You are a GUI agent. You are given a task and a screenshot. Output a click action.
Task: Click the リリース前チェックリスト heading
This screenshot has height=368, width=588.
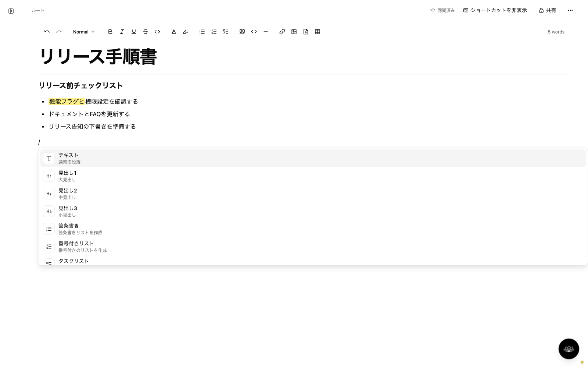(81, 85)
